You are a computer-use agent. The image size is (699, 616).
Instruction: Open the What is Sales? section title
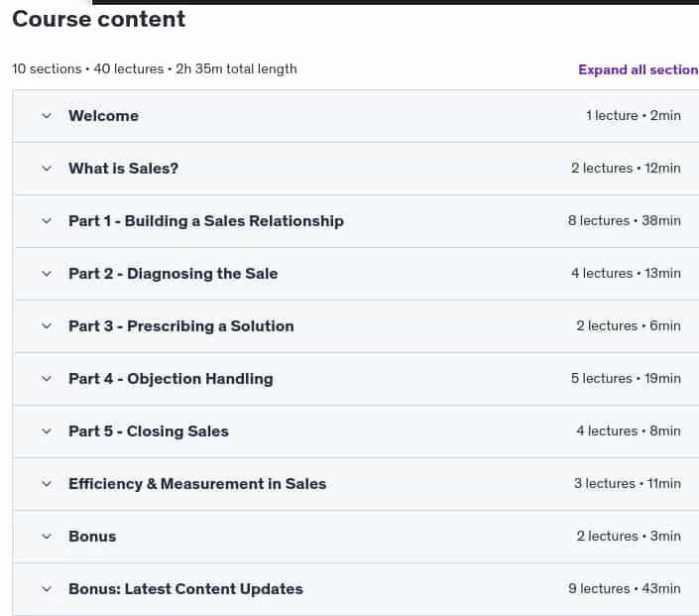124,169
